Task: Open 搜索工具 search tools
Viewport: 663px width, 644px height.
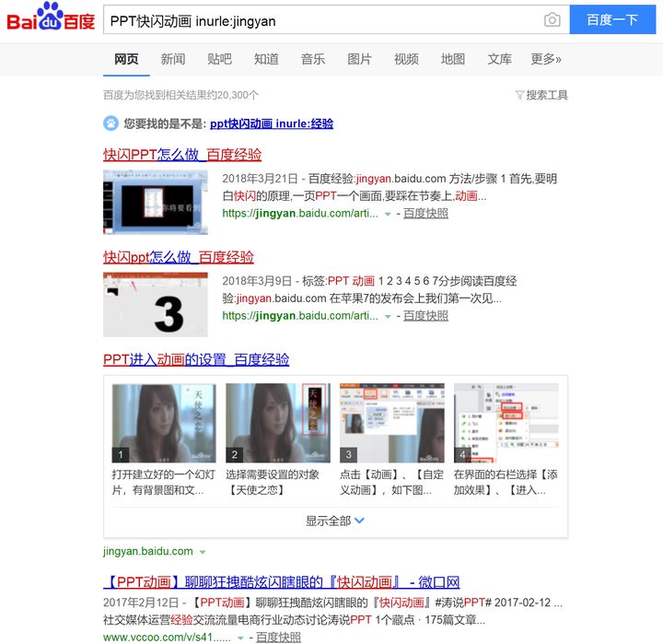Action: pyautogui.click(x=547, y=95)
